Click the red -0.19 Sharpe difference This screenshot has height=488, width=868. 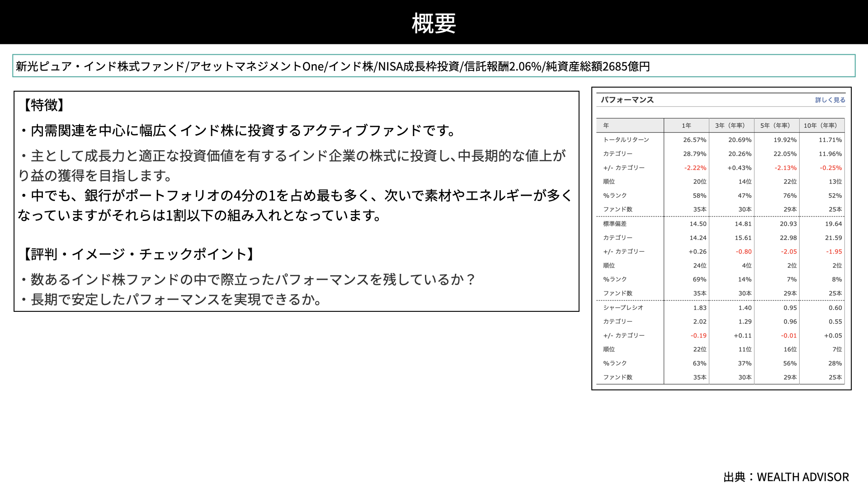tap(698, 336)
